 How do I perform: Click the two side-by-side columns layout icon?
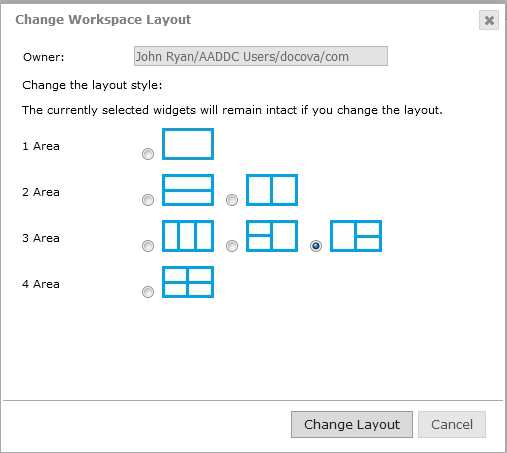[272, 190]
